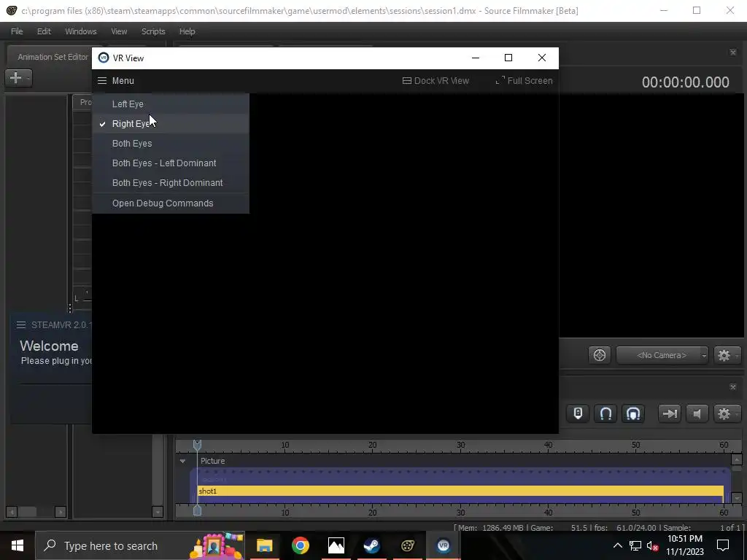
Task: Toggle the checked Right Eye option
Action: [171, 124]
